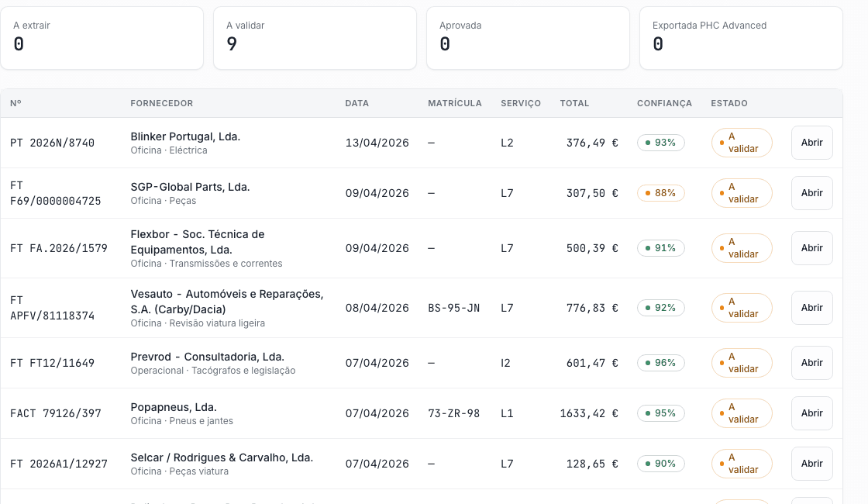Select the Exportada PHC Advanced card
The width and height of the screenshot is (868, 504).
(741, 38)
